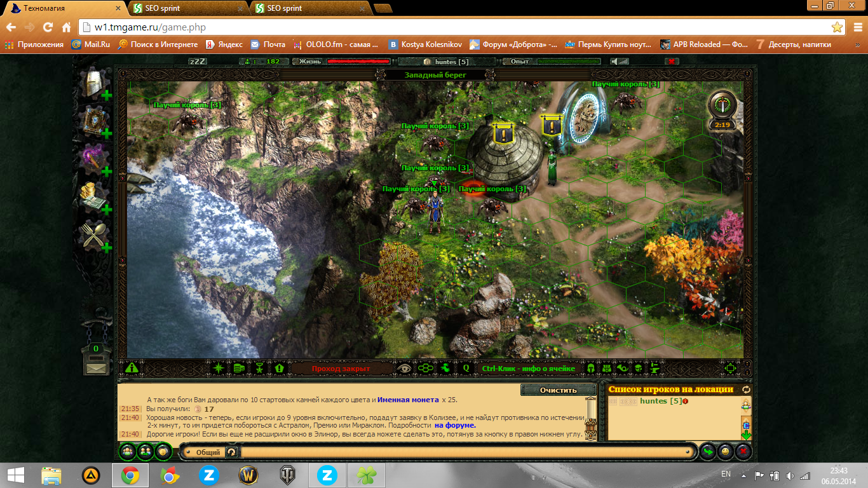Switch to the first SEO sprint tab
The height and width of the screenshot is (488, 868).
[x=187, y=8]
